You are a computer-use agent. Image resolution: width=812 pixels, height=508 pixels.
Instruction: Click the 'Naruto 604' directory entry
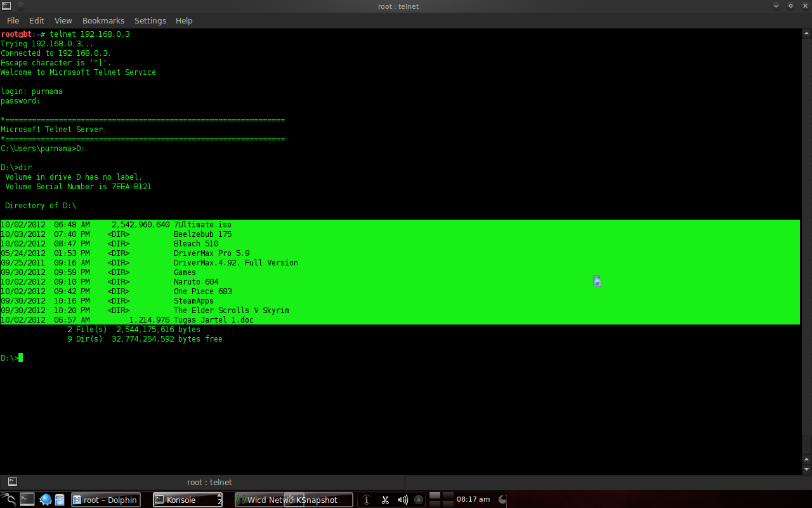tap(196, 282)
